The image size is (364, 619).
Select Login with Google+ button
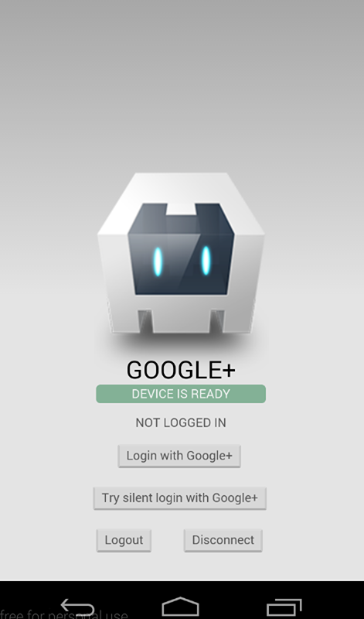(x=179, y=456)
